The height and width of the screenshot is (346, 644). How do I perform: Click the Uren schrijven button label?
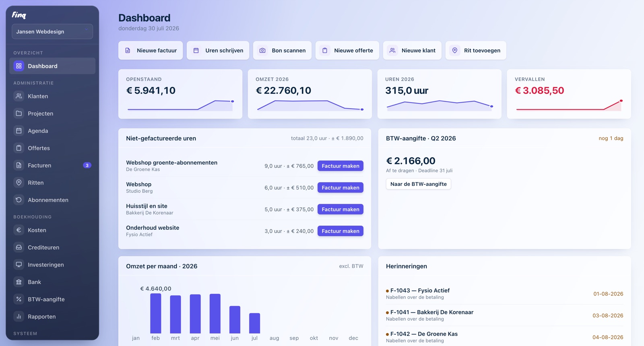[x=224, y=50]
